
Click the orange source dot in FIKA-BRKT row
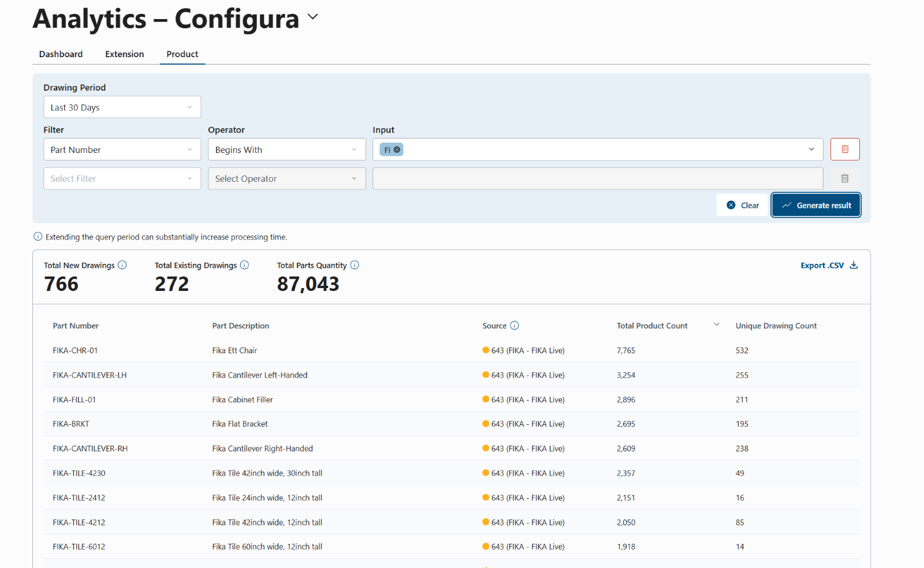[x=486, y=424]
